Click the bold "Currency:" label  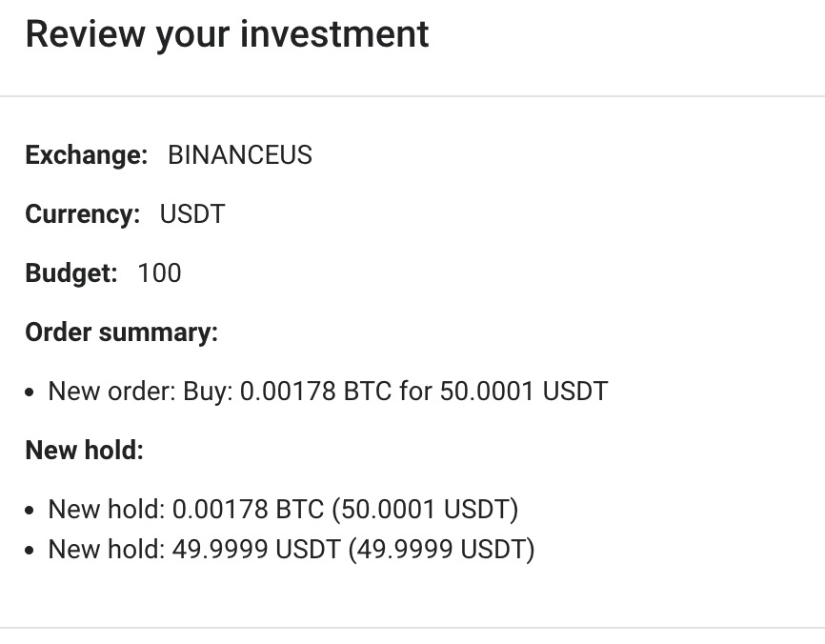point(82,214)
